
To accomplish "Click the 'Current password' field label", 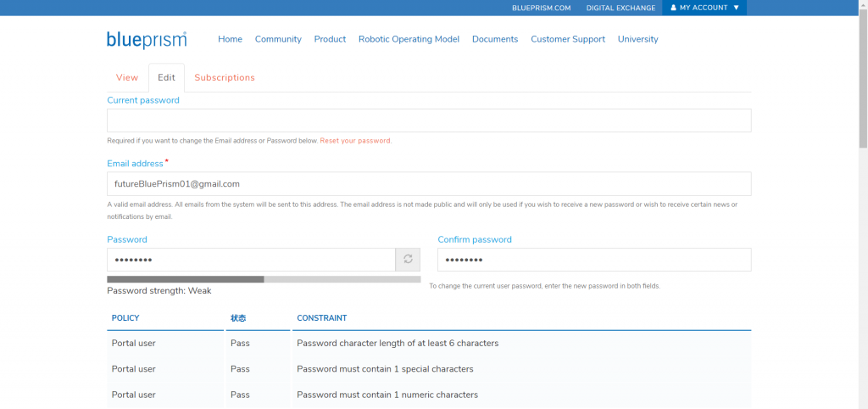I will pyautogui.click(x=142, y=100).
